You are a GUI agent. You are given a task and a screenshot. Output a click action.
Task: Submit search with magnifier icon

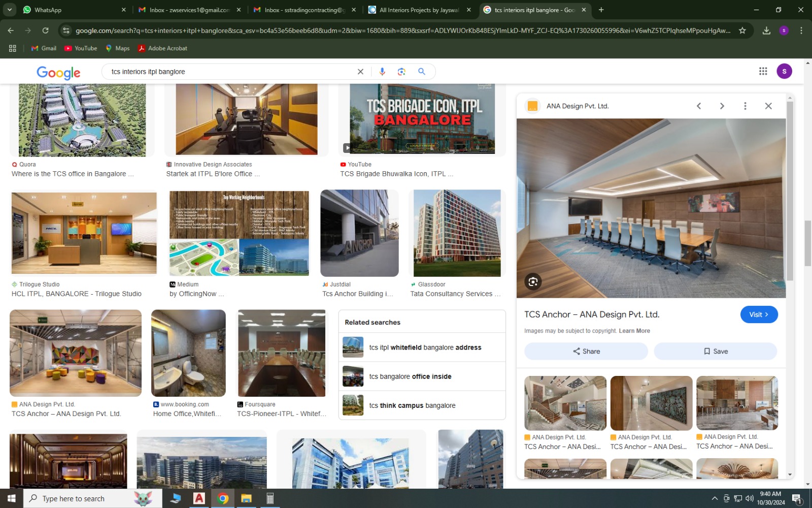point(421,72)
